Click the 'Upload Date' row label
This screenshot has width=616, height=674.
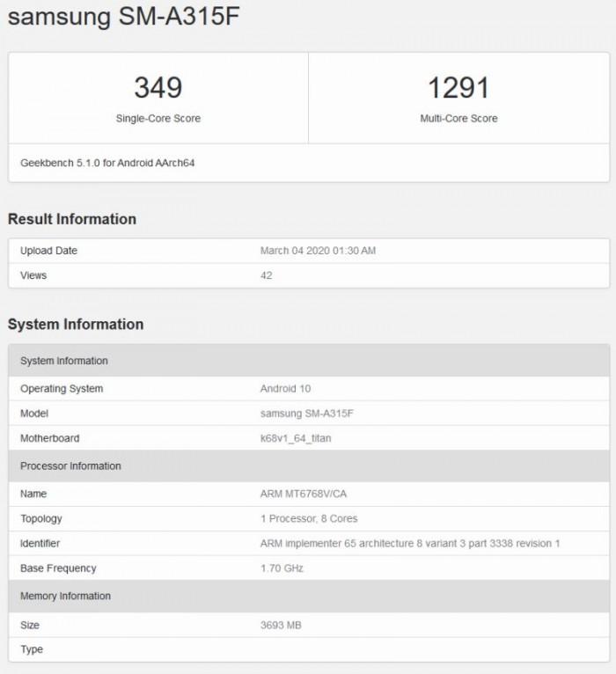48,251
